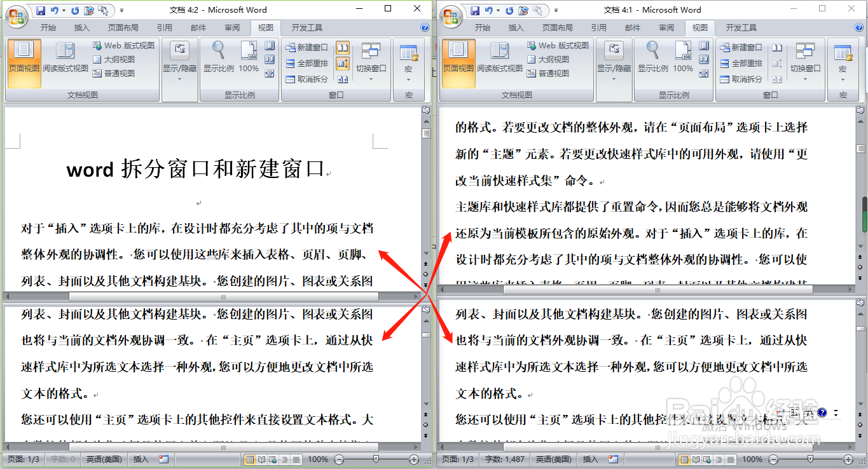Viewport: 868px width, 469px height.
Task: Open the 审阅 tab in 文档 4:1
Action: click(666, 28)
